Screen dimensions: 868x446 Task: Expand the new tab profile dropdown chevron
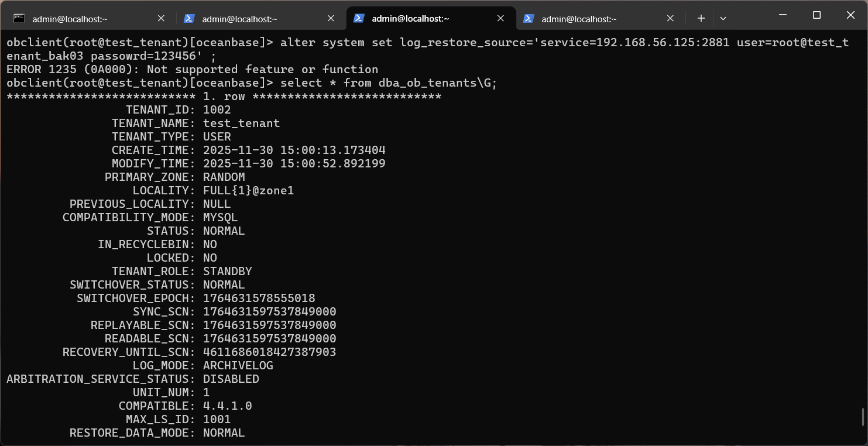click(723, 18)
